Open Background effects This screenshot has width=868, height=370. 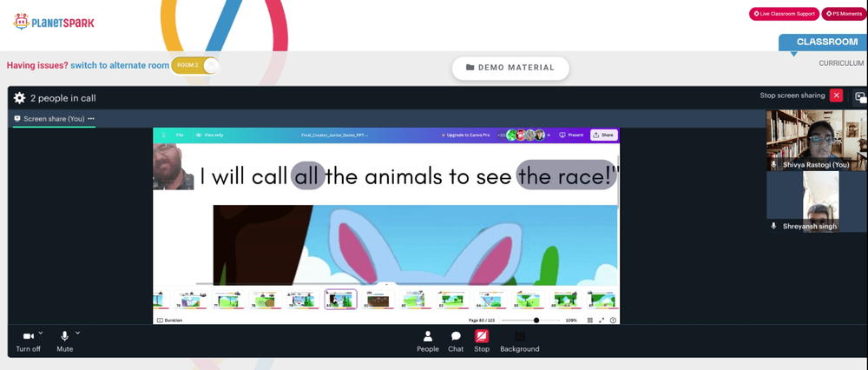click(x=519, y=341)
